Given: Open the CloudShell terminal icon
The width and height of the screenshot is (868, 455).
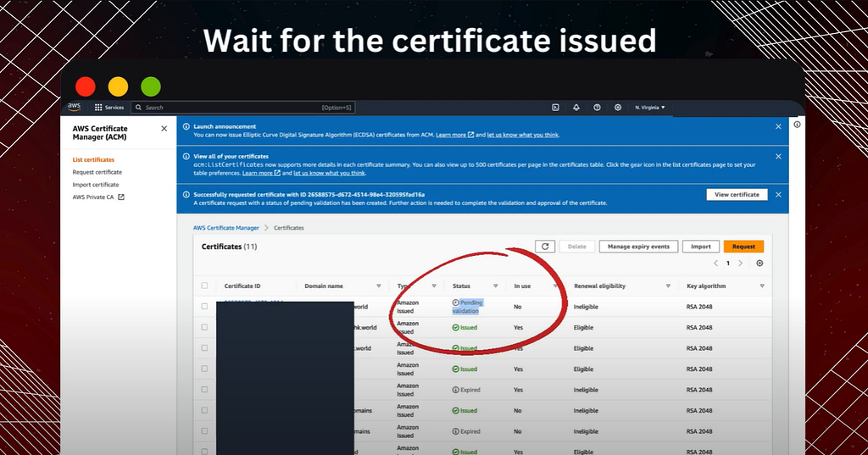Looking at the screenshot, I should coord(555,108).
